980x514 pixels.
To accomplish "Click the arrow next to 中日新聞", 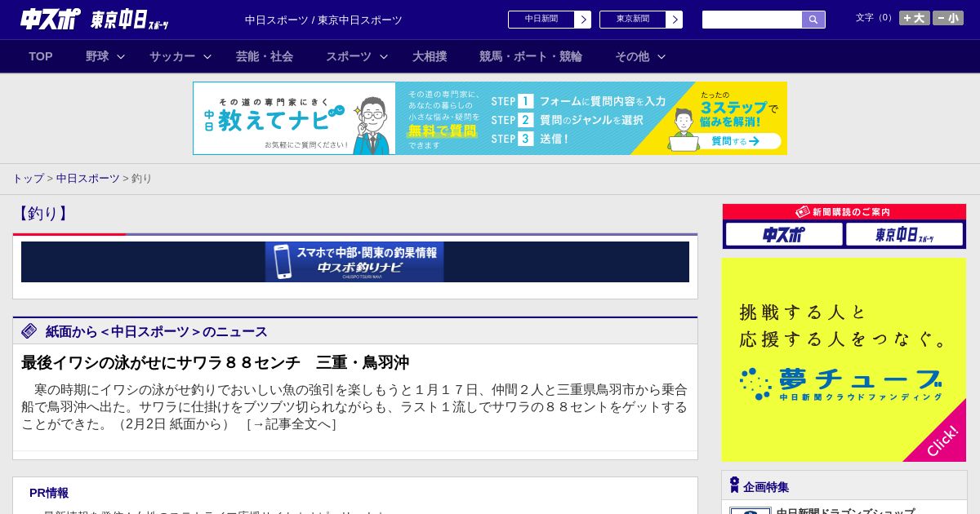I will pos(583,20).
